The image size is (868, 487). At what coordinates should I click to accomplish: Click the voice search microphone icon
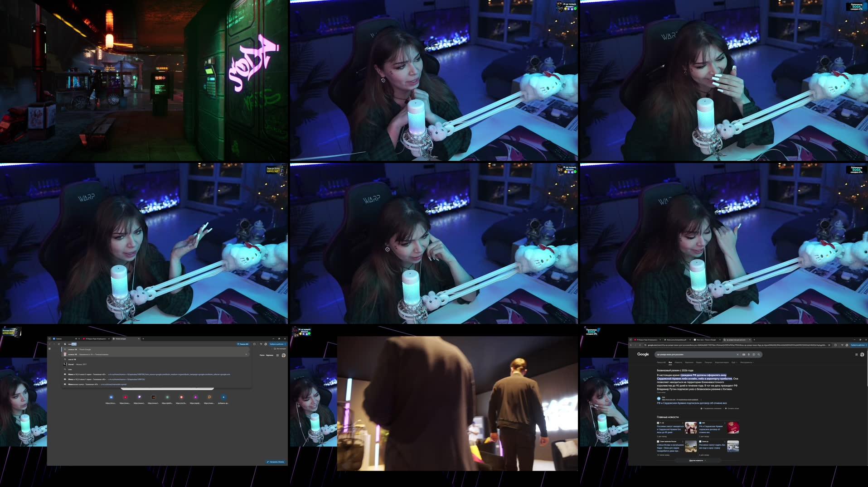(x=748, y=354)
